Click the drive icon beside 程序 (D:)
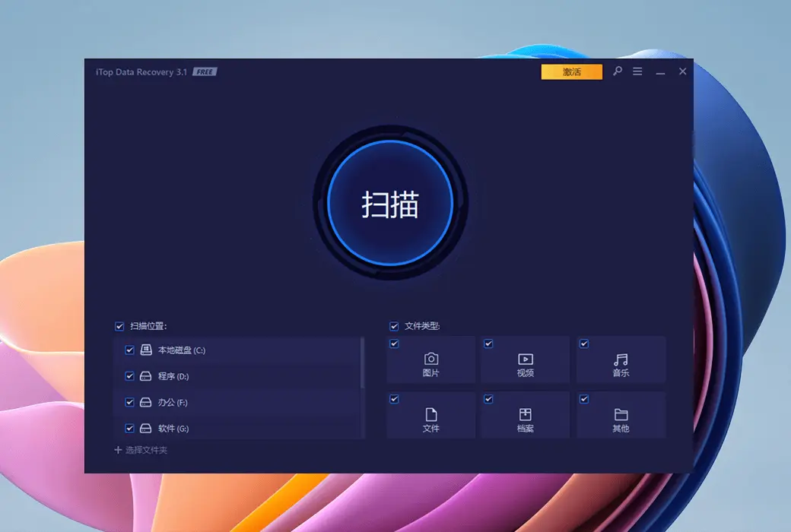Screen dimensions: 791x532 click(x=145, y=376)
